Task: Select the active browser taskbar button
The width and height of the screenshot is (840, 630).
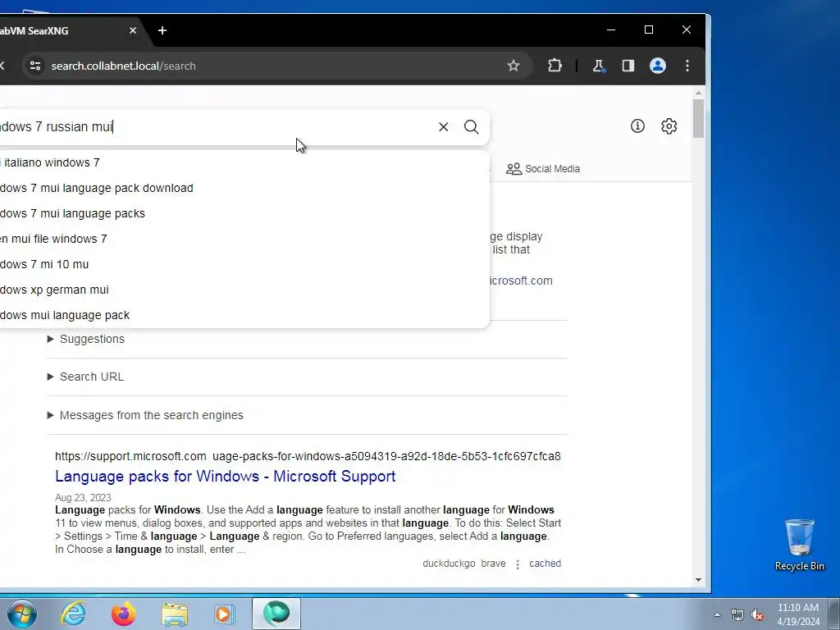Action: coord(276,614)
